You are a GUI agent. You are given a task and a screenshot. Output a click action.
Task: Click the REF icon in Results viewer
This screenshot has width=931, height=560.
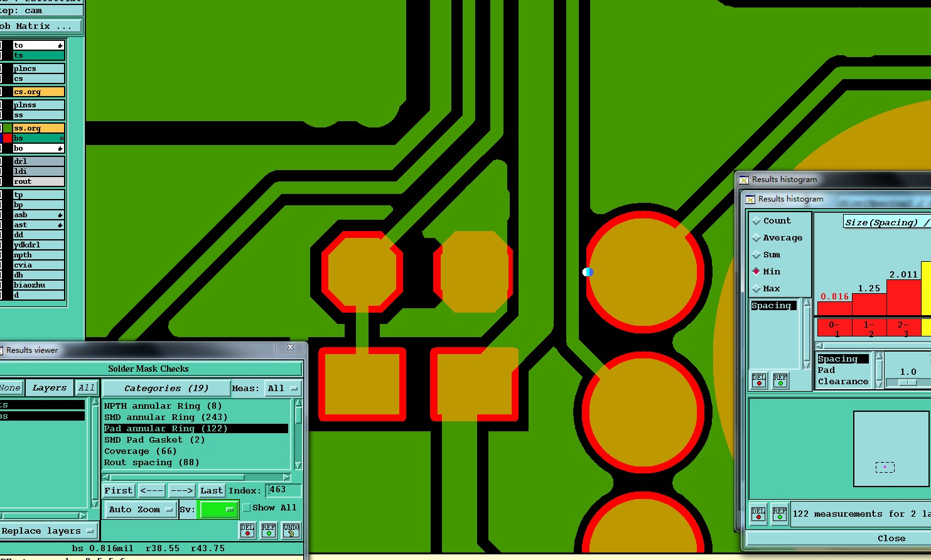(x=269, y=530)
